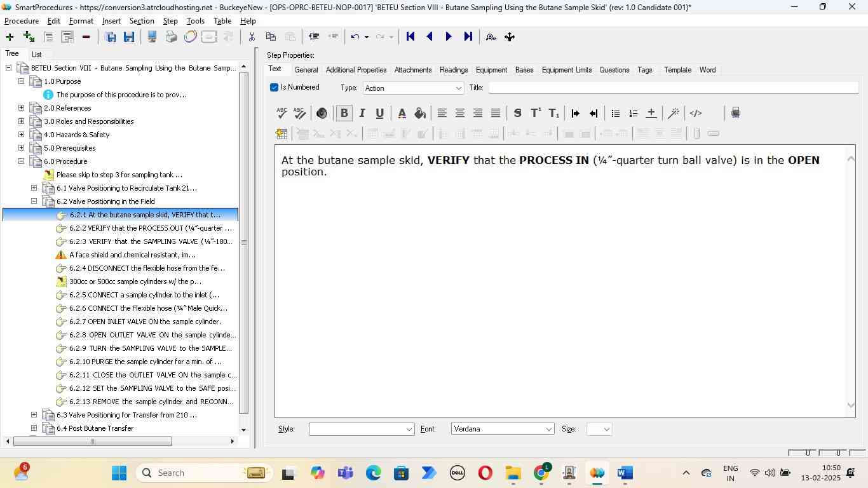Viewport: 868px width, 488px height.
Task: Select 5.0 Prerequisites in the tree
Action: pos(70,148)
